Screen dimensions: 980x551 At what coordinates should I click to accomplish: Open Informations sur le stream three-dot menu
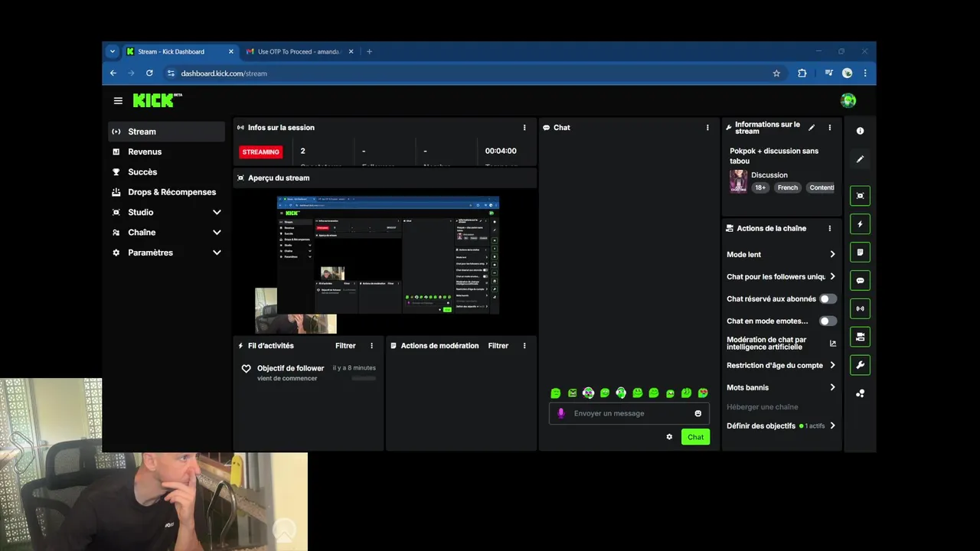pos(829,128)
